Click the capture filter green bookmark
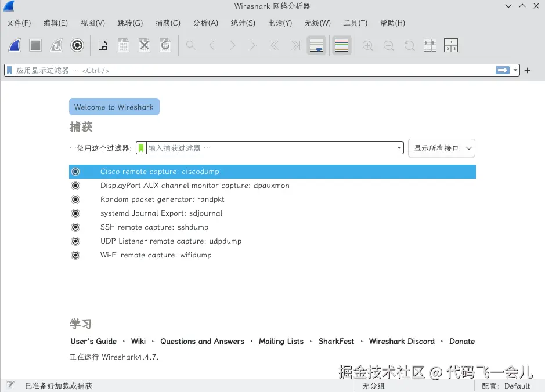Image resolution: width=545 pixels, height=392 pixels. pos(141,148)
